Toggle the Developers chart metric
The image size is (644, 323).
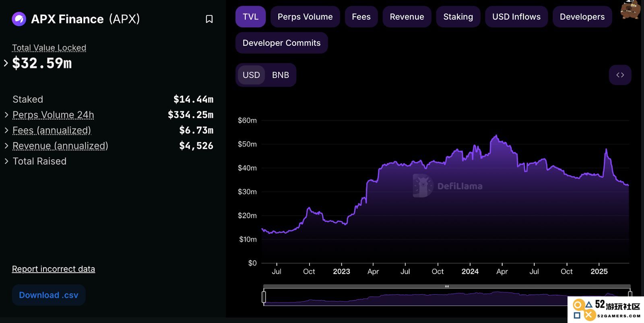582,17
